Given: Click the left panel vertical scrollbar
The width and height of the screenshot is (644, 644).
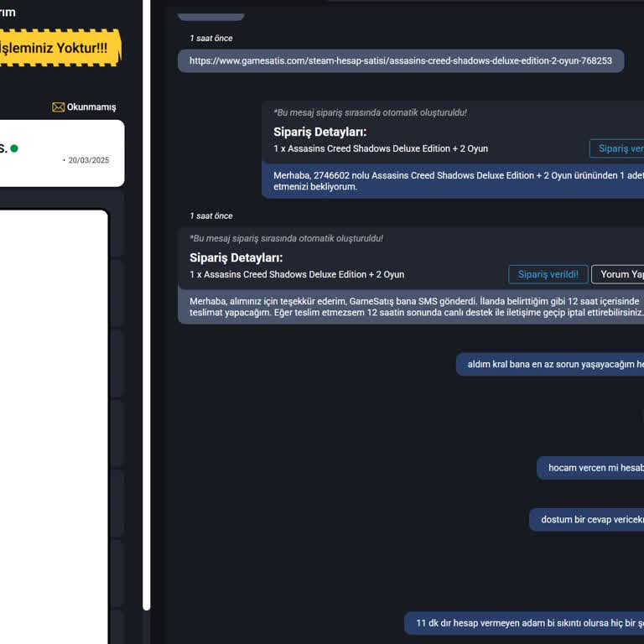Looking at the screenshot, I should [147, 304].
